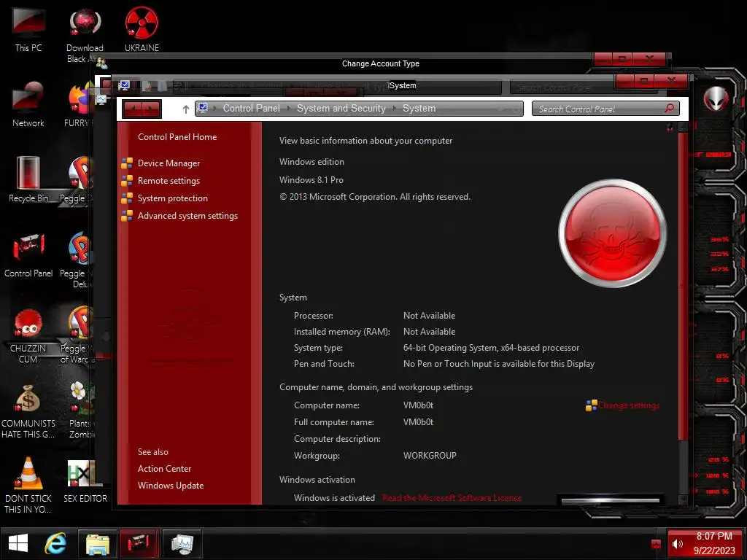Click the System window title bar icon
Image resolution: width=747 pixels, height=560 pixels.
click(124, 85)
